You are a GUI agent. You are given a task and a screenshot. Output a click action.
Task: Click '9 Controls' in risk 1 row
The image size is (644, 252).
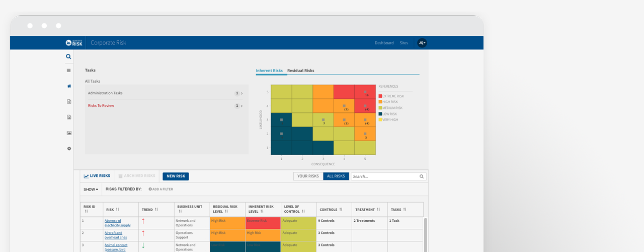click(326, 221)
